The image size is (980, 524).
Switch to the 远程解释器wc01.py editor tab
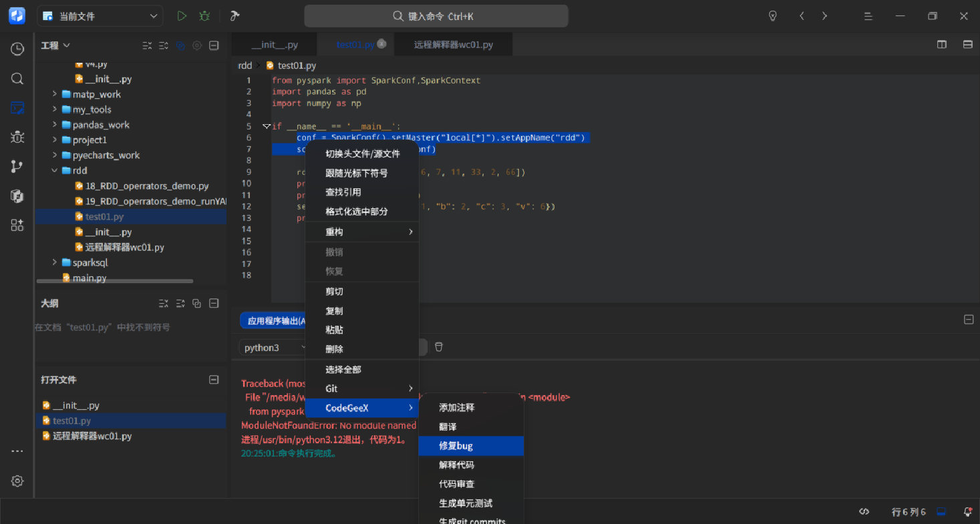click(454, 45)
